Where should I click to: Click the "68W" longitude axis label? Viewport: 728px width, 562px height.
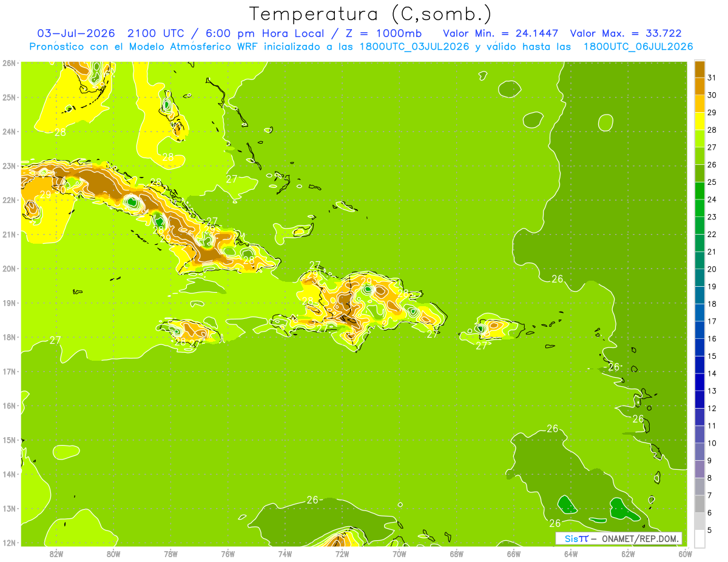click(x=457, y=554)
